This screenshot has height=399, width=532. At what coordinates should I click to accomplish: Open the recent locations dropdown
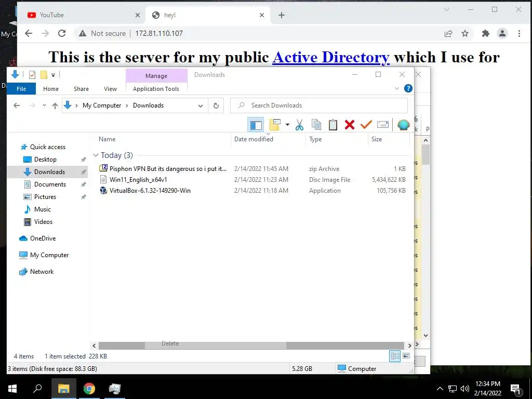44,105
